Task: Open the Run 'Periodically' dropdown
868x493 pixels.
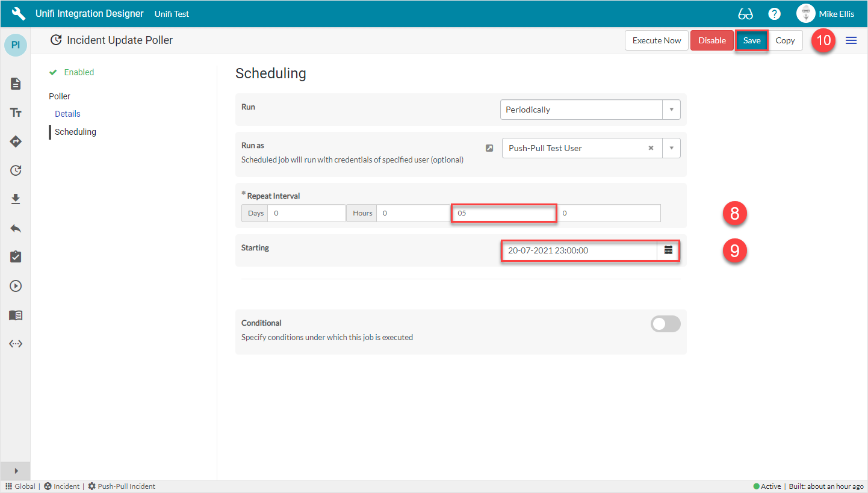Action: click(x=671, y=109)
